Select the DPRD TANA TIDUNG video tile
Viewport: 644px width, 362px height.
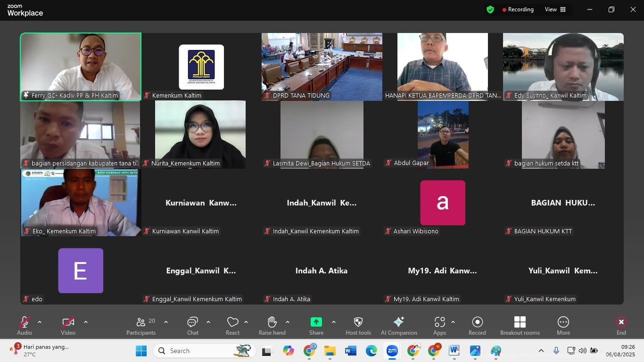322,66
